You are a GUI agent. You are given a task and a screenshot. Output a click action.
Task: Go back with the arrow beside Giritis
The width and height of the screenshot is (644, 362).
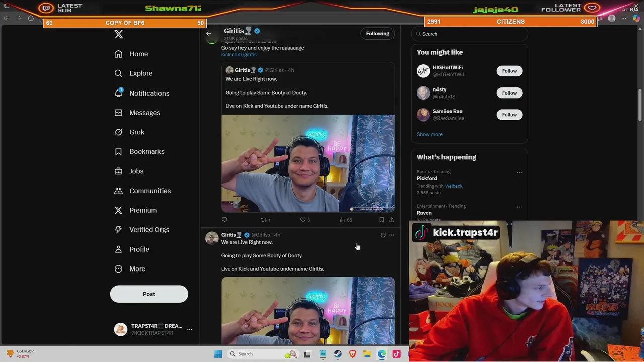209,34
